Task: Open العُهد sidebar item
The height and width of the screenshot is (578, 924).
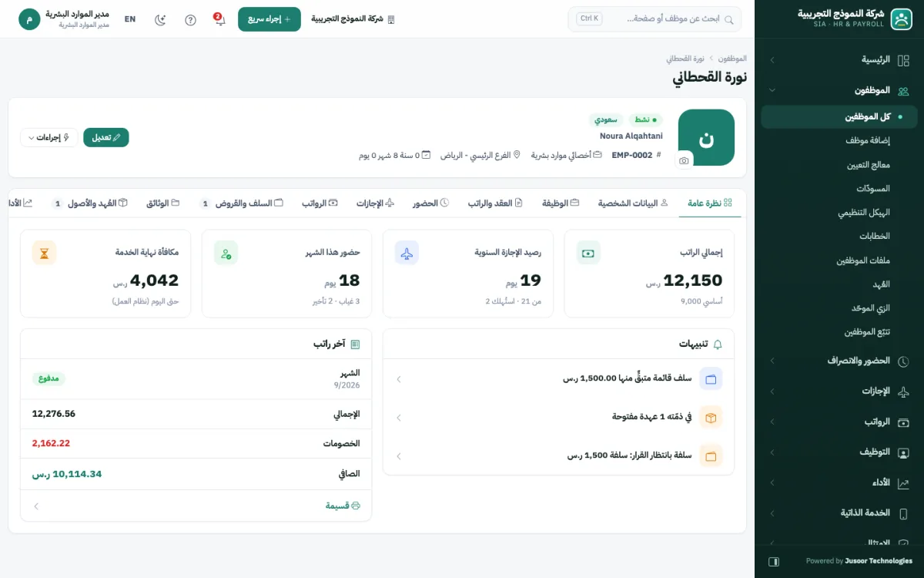Action: point(881,284)
